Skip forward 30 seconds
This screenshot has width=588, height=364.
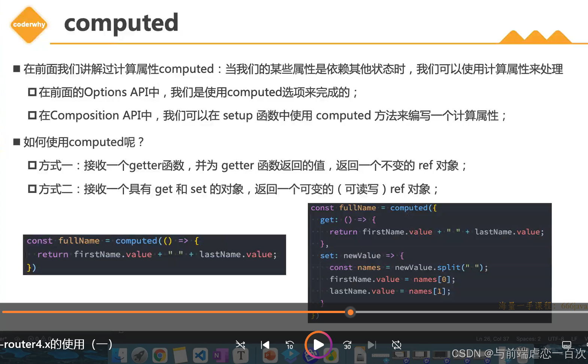(x=347, y=345)
